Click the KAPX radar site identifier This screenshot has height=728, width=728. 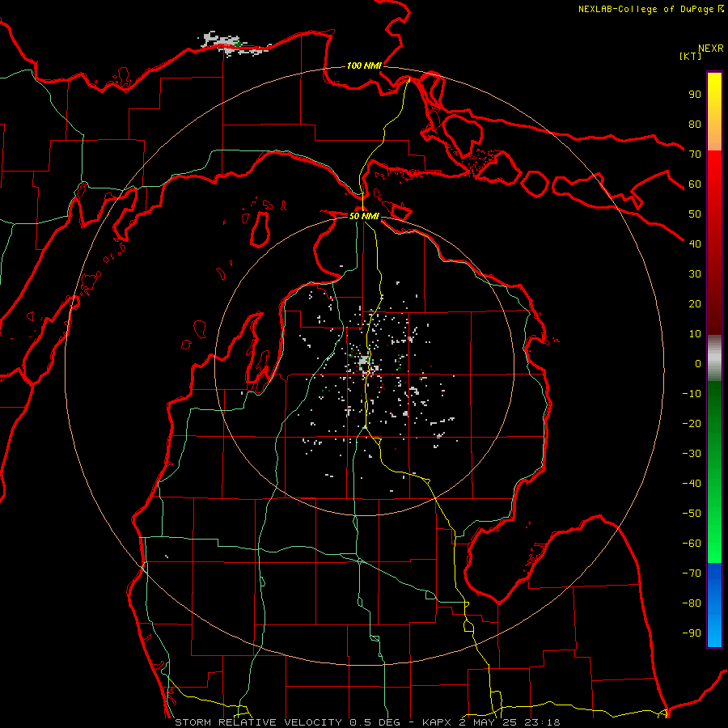coord(438,722)
